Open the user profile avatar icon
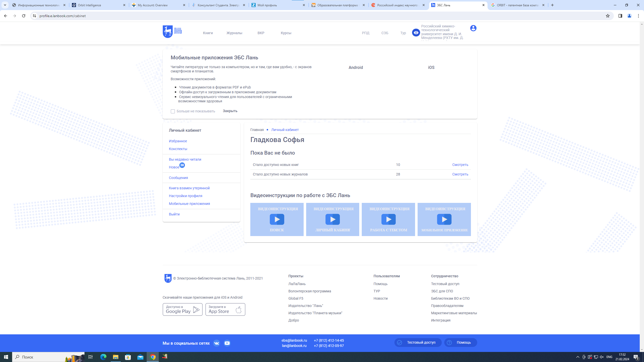The image size is (644, 362). pos(473,28)
